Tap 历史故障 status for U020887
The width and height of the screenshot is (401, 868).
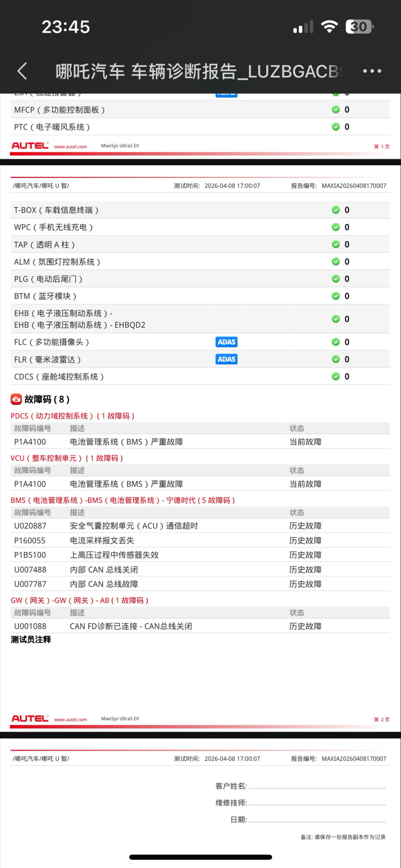click(306, 526)
